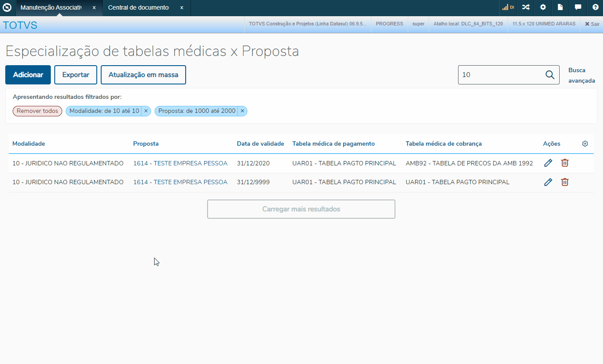Click the super user header item

pos(418,24)
